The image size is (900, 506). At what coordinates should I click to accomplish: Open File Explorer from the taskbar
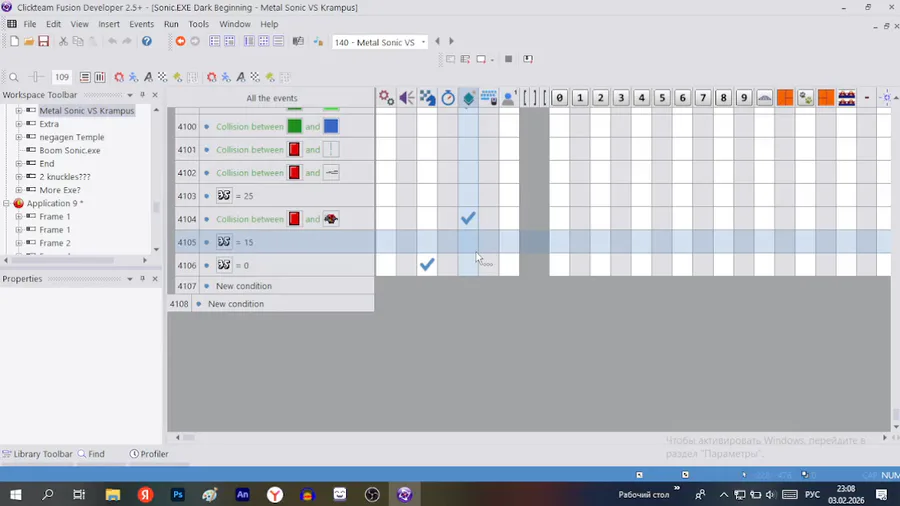point(112,494)
